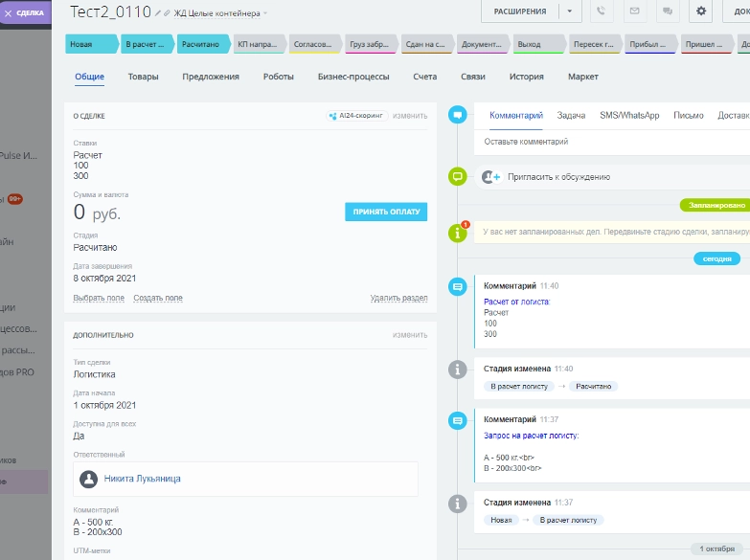Click the phone call icon
The image size is (750, 560).
(x=601, y=11)
